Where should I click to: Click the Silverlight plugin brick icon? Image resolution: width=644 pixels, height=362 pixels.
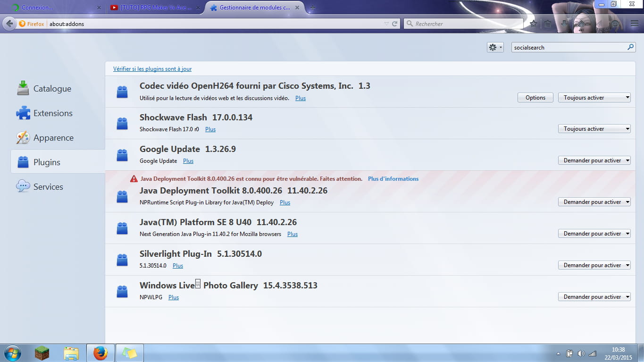(122, 260)
